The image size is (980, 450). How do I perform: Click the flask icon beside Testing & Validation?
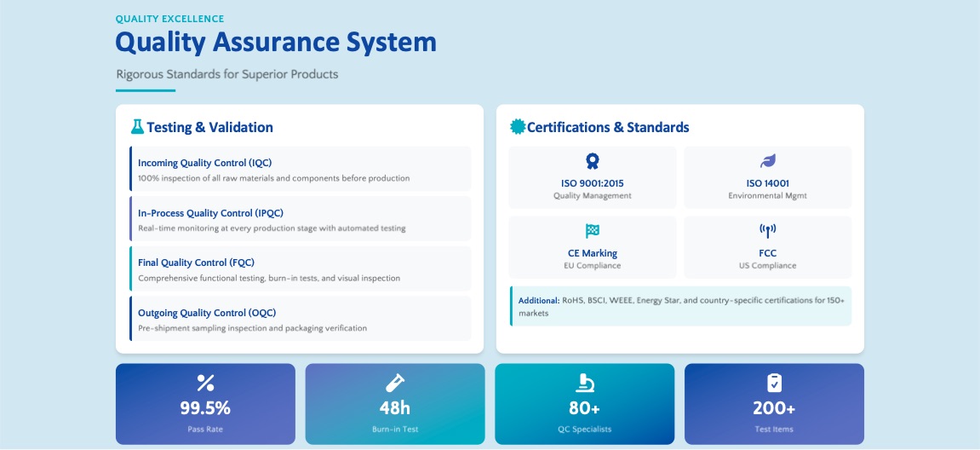pyautogui.click(x=137, y=127)
